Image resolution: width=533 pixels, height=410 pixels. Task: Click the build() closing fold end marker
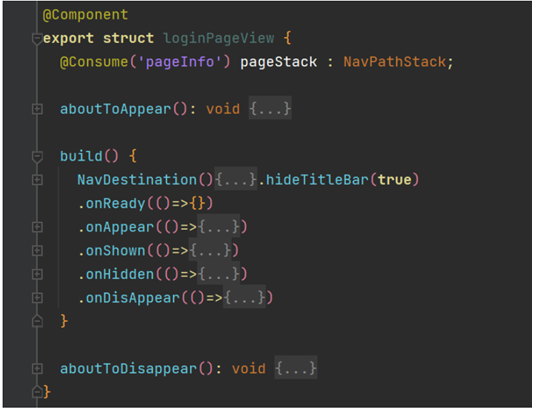click(x=37, y=321)
